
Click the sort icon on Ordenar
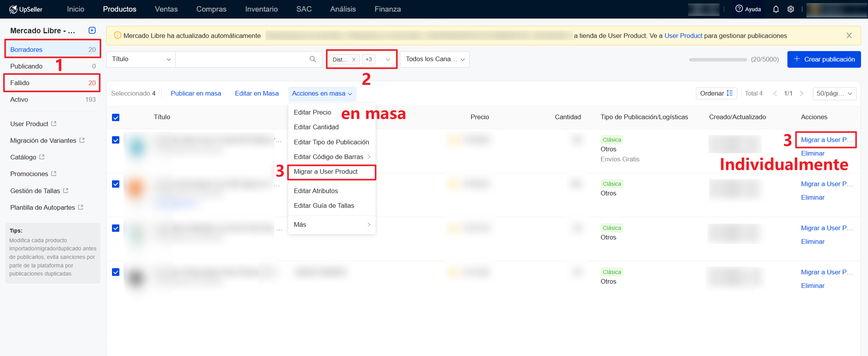730,93
